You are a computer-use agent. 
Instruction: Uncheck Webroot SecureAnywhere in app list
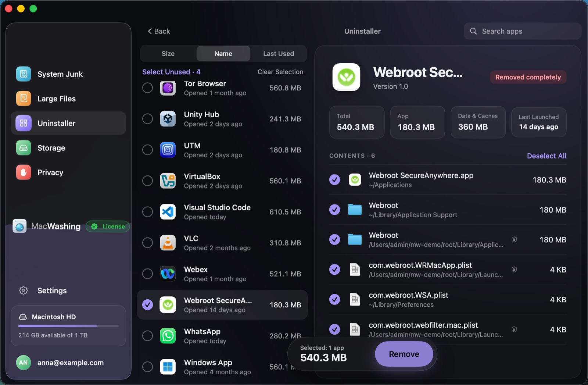click(147, 305)
